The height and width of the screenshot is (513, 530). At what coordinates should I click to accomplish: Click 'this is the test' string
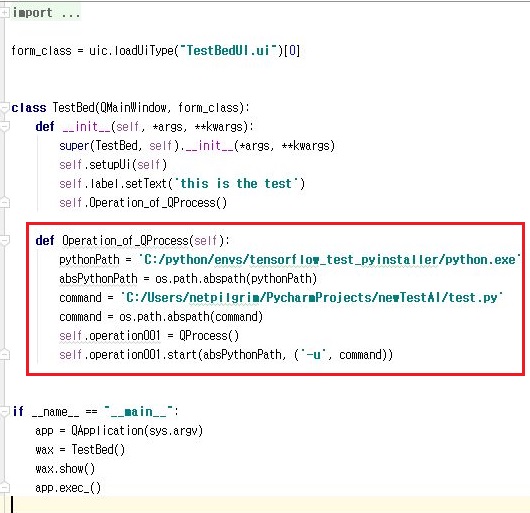(x=236, y=184)
